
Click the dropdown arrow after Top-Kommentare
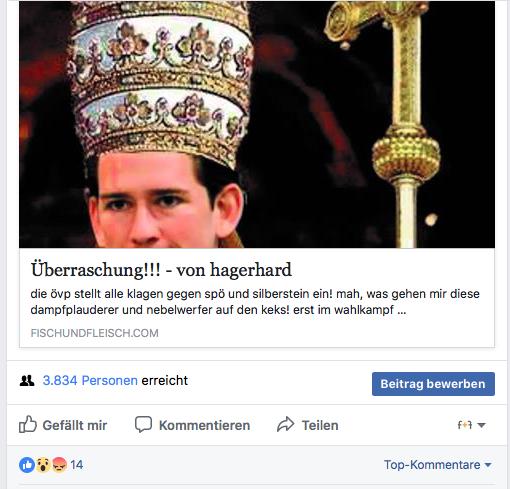pyautogui.click(x=488, y=465)
